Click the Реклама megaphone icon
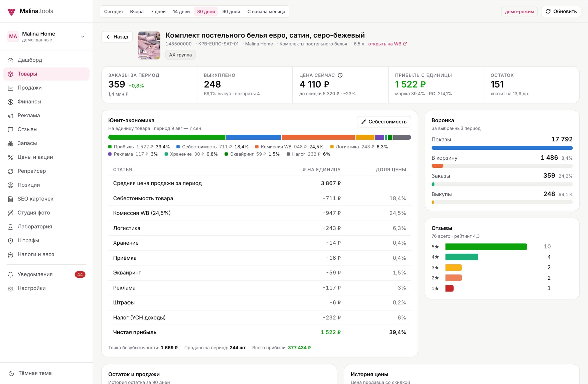This screenshot has width=588, height=384. tap(11, 116)
